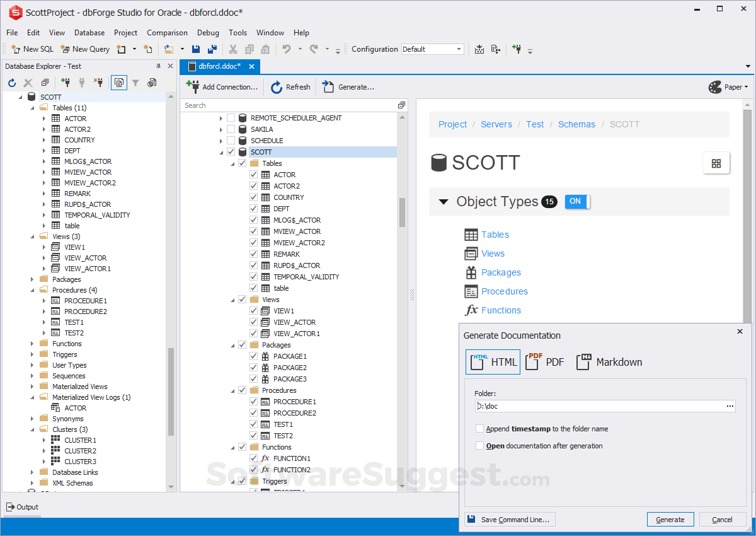Collapse the Object Types section triangle
Image resolution: width=756 pixels, height=536 pixels.
pos(444,202)
